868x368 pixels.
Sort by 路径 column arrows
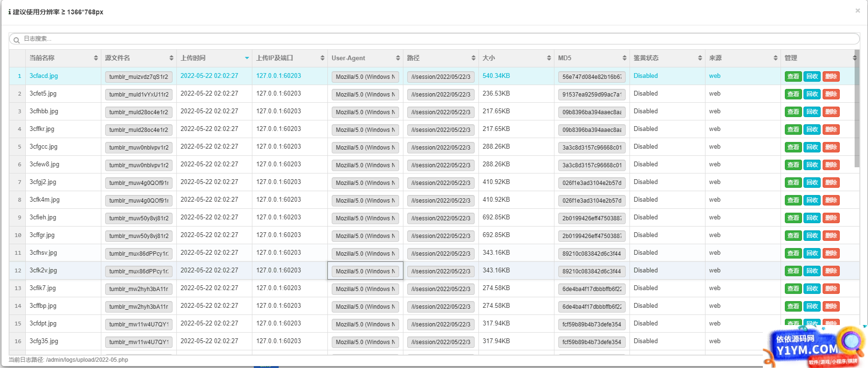pos(474,58)
